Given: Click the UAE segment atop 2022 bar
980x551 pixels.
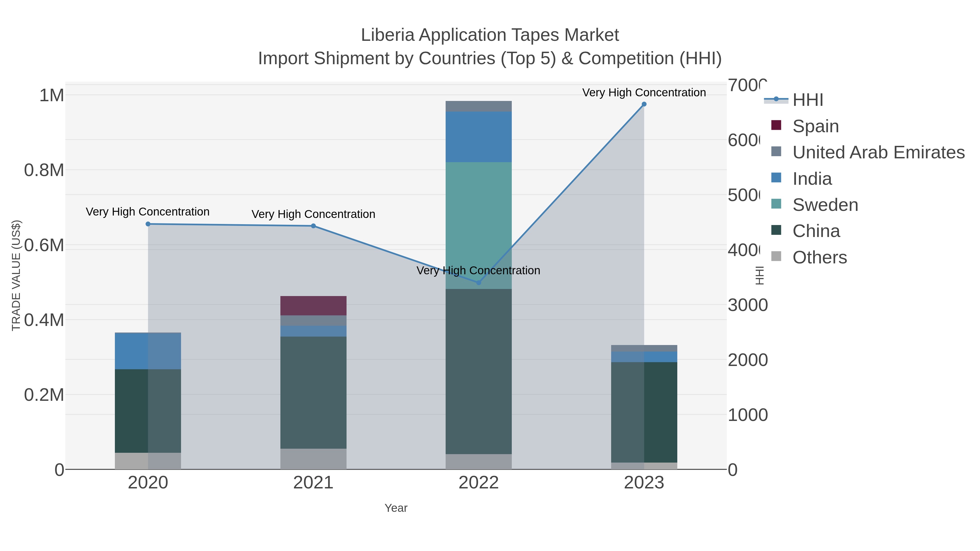Looking at the screenshot, I should point(479,106).
